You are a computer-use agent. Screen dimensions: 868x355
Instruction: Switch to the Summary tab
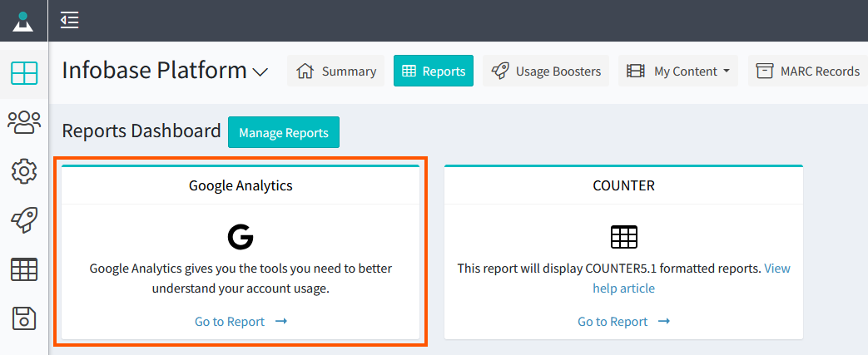coord(335,71)
